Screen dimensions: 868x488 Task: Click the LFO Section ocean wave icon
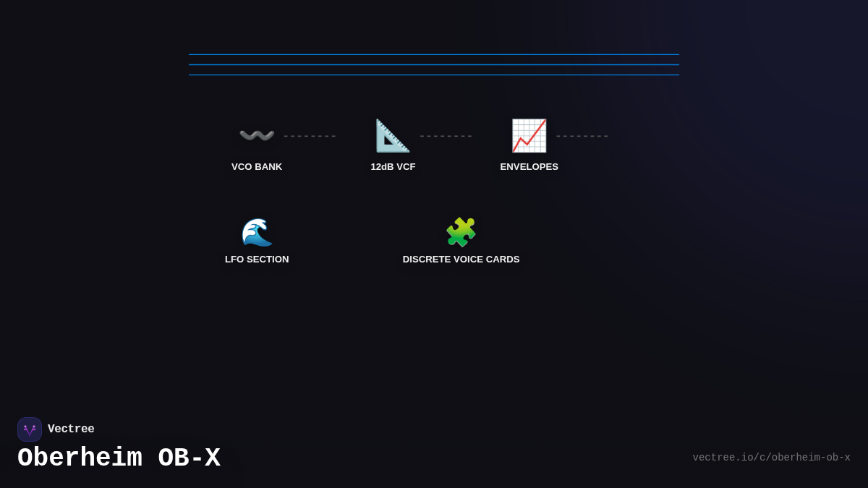tap(257, 232)
